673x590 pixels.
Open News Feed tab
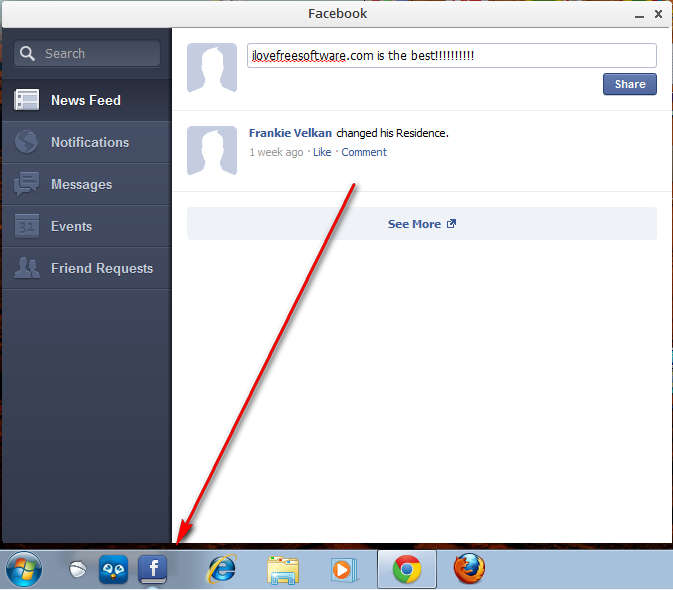[x=87, y=100]
